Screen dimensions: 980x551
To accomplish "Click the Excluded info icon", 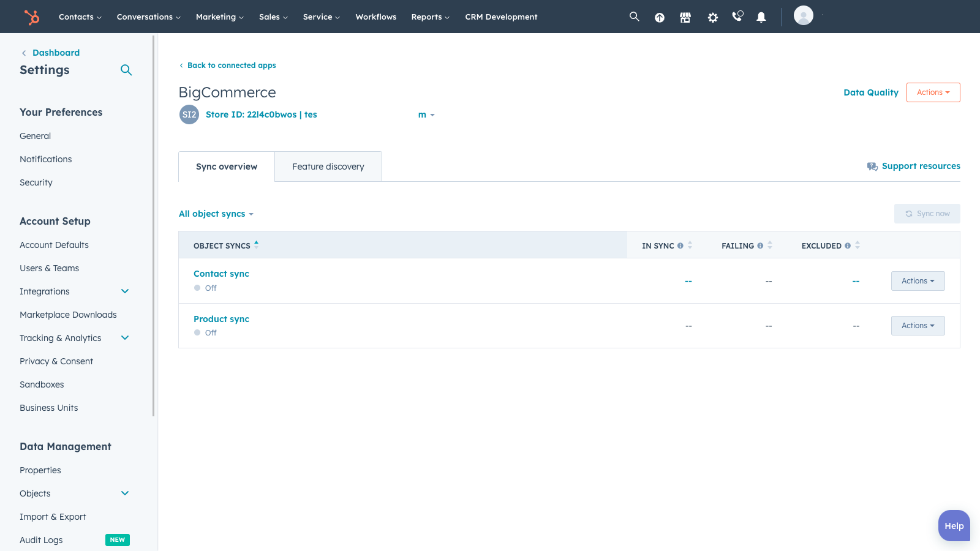I will 848,246.
